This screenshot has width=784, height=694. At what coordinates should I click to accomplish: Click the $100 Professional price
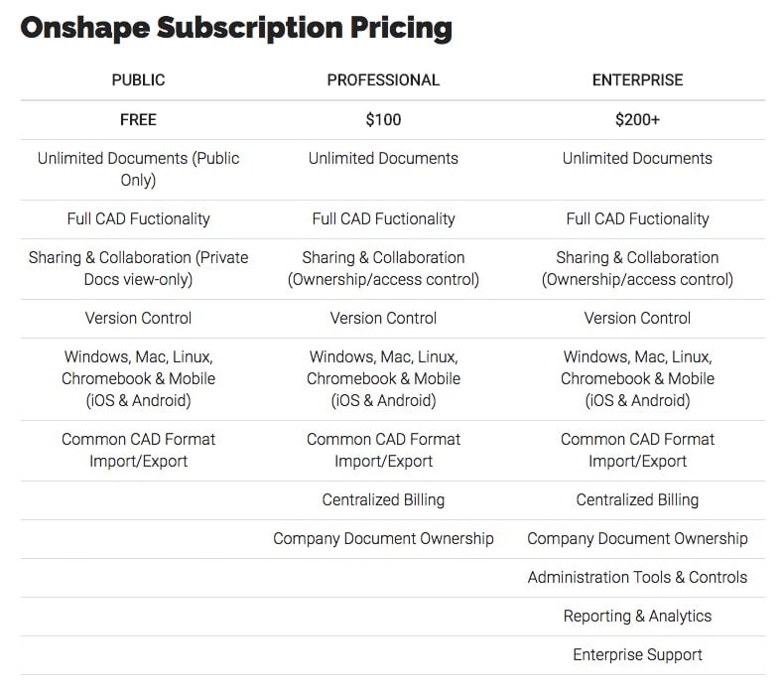383,119
